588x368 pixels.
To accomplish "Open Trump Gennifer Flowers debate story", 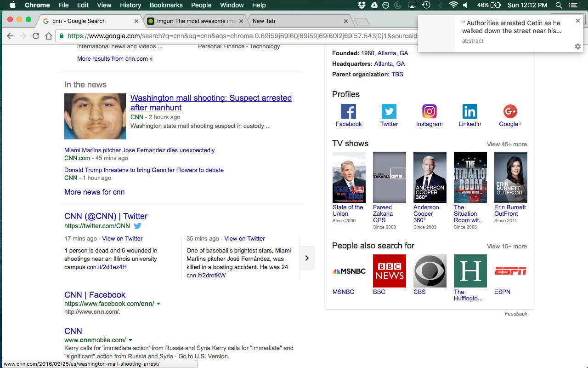I will pos(144,170).
